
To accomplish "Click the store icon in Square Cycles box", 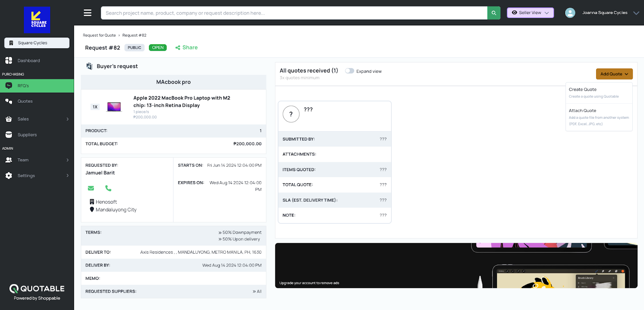I will (x=11, y=43).
